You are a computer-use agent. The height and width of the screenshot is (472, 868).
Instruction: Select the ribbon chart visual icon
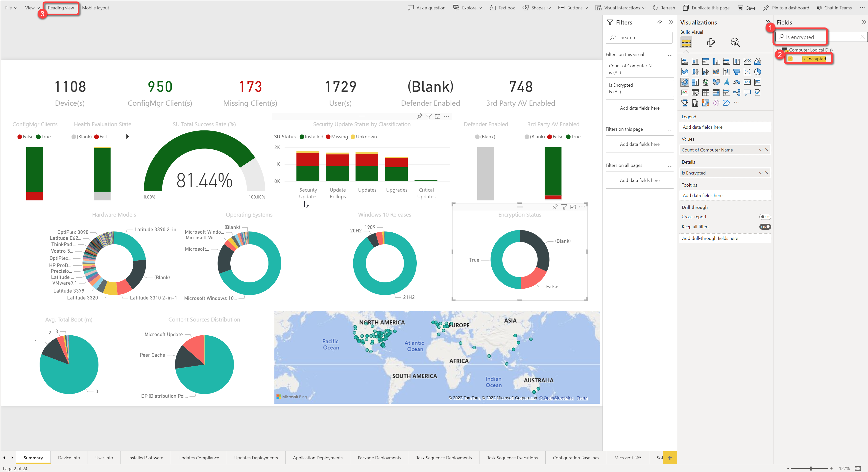tap(716, 72)
